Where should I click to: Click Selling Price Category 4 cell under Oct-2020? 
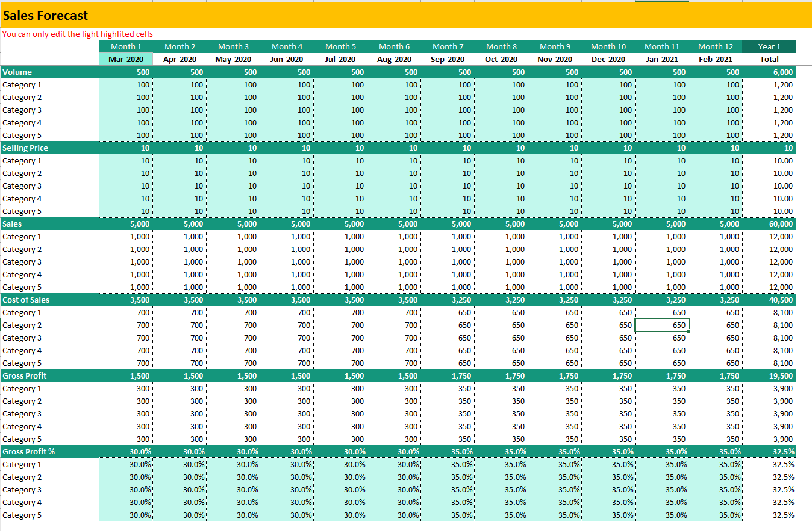point(501,198)
